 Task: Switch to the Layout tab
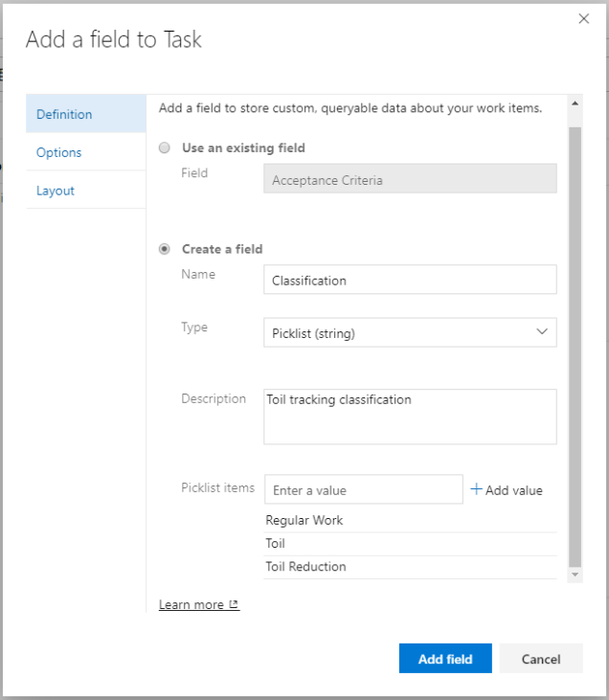[x=86, y=191]
